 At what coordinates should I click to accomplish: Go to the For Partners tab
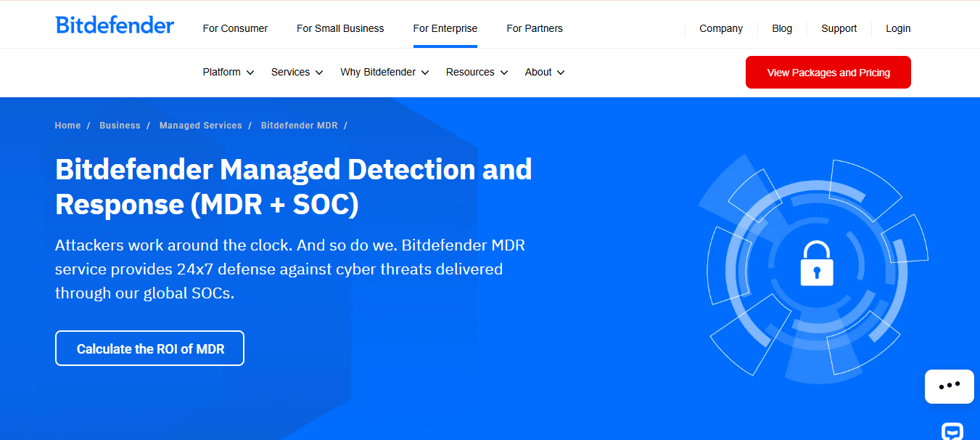(535, 28)
